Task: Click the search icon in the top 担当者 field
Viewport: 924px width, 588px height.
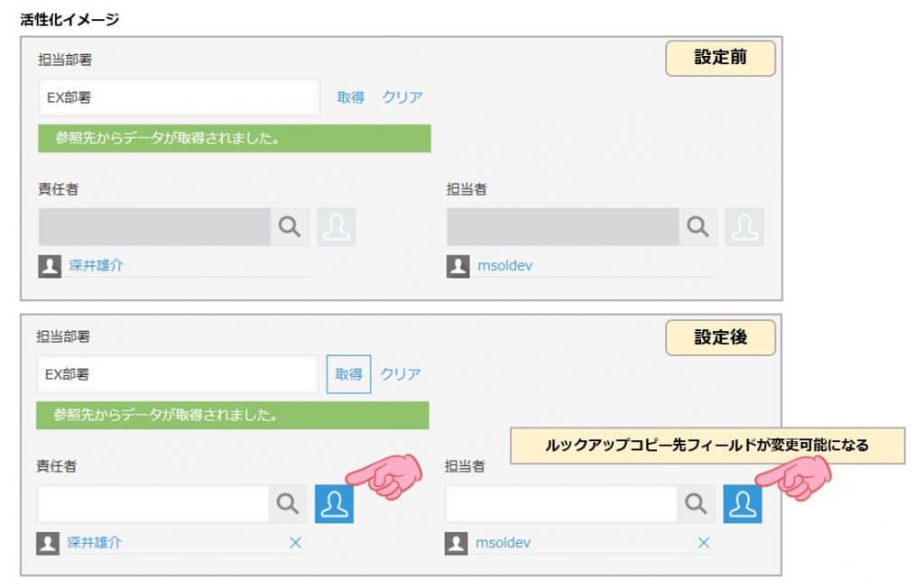Action: click(698, 227)
